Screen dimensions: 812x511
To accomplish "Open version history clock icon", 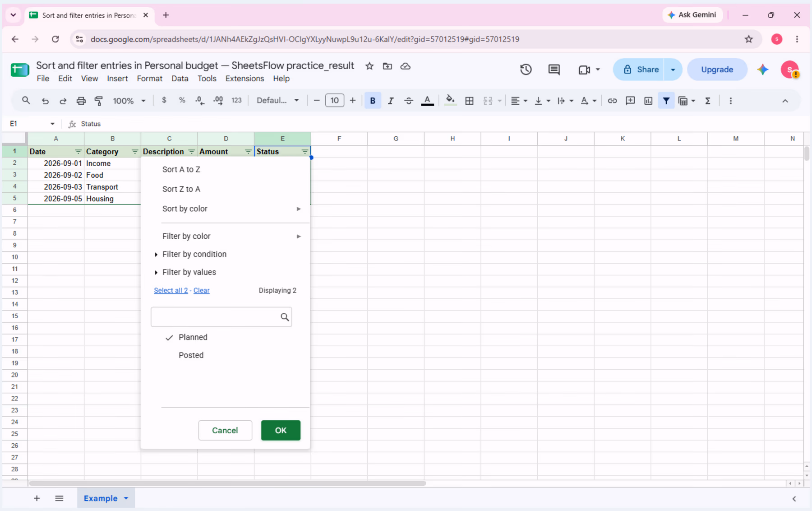I will coord(526,70).
